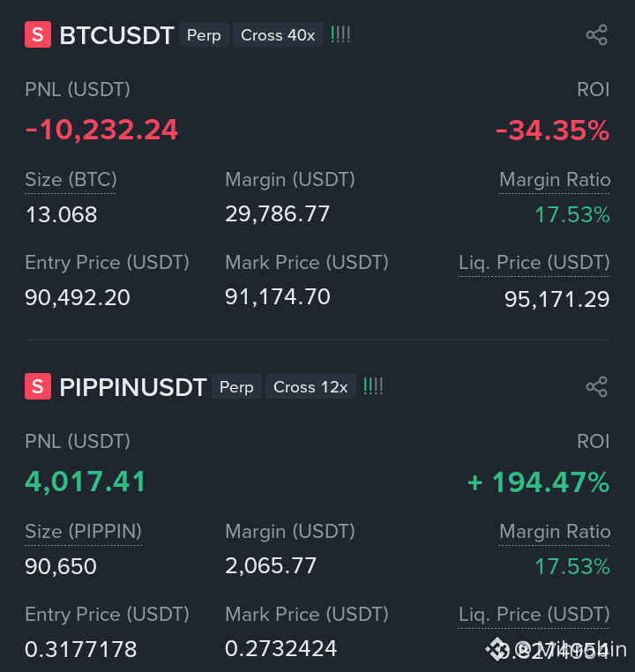
Task: Open the BTCUSDT Cross 40x leverage setting
Action: (278, 34)
